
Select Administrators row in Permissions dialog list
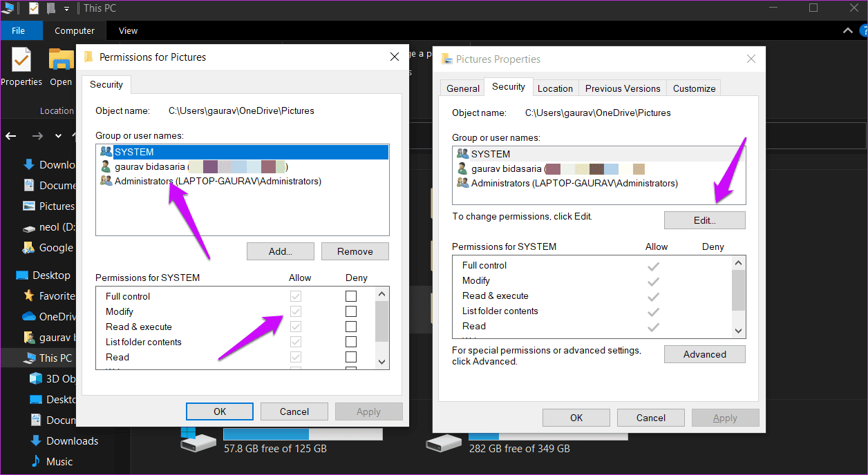[242, 181]
